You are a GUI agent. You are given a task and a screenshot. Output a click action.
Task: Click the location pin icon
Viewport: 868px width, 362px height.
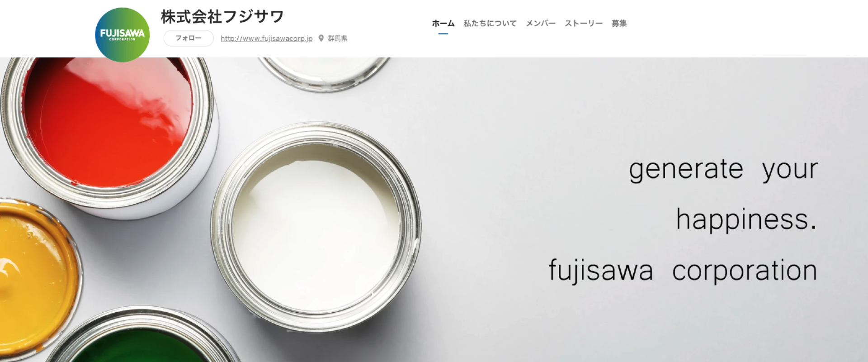pyautogui.click(x=321, y=38)
